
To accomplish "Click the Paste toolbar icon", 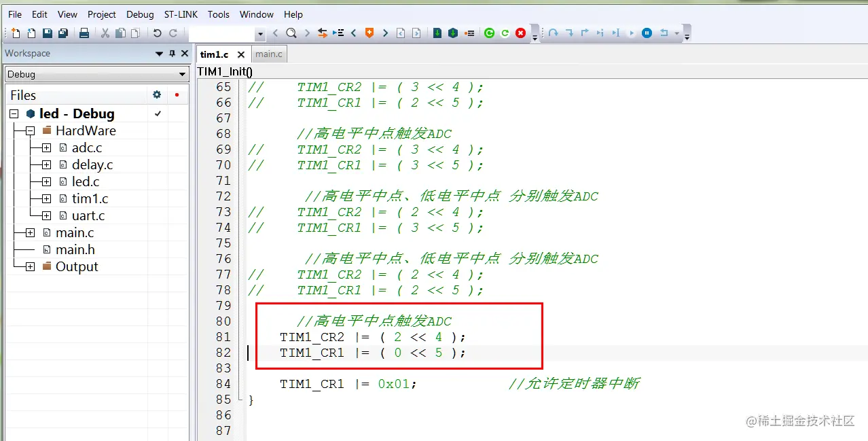I will pyautogui.click(x=136, y=33).
